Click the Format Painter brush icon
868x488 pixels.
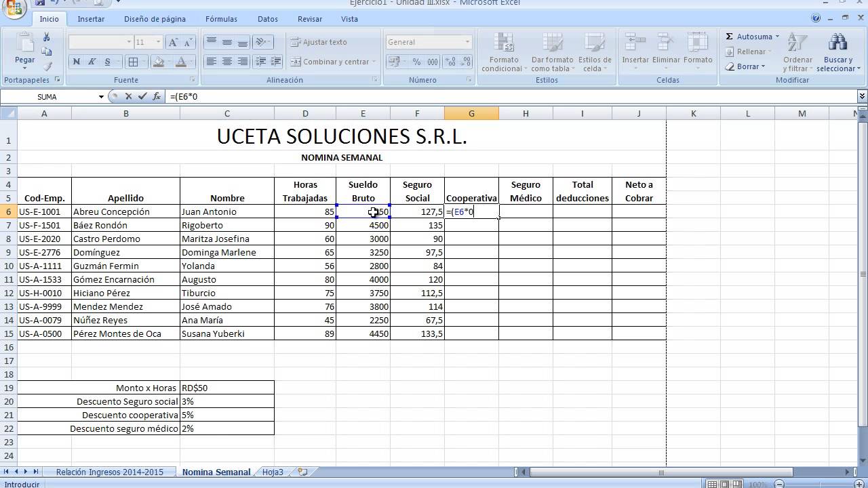(x=47, y=66)
